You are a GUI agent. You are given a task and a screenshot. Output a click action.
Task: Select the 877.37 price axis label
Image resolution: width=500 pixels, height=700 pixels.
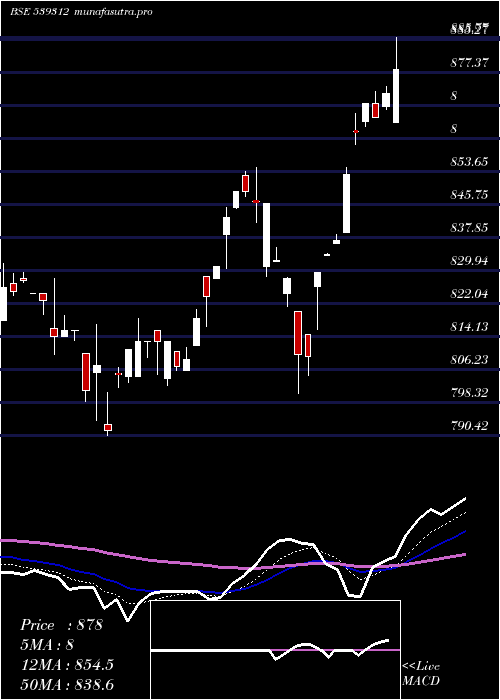(x=468, y=63)
